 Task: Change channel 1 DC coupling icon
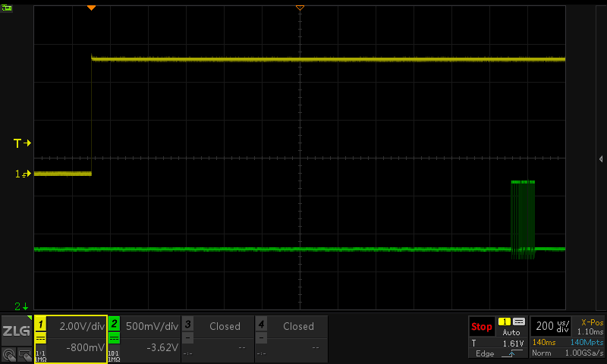tap(41, 338)
